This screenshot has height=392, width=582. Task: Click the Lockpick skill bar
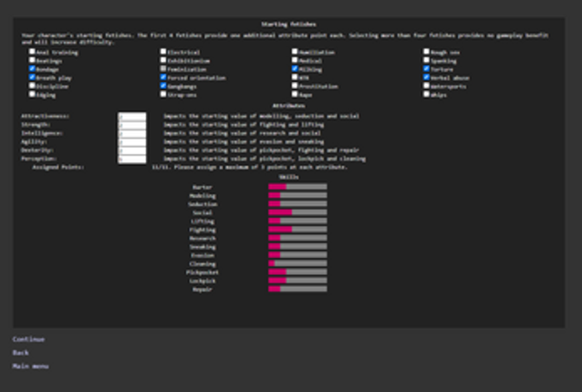point(297,281)
